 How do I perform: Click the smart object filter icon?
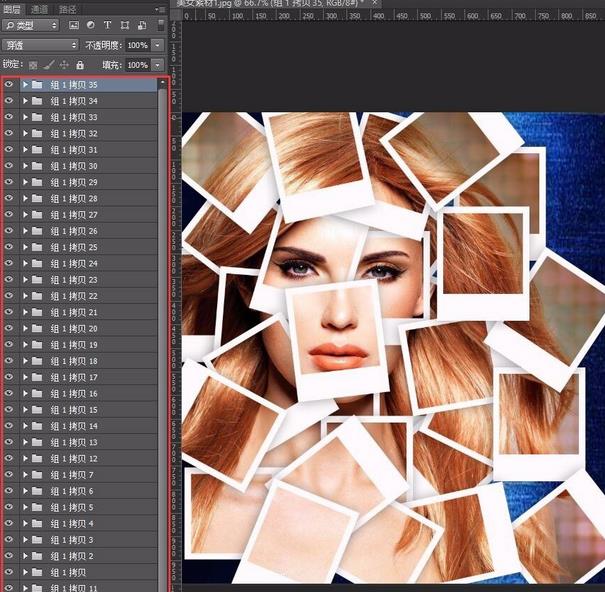coord(138,25)
